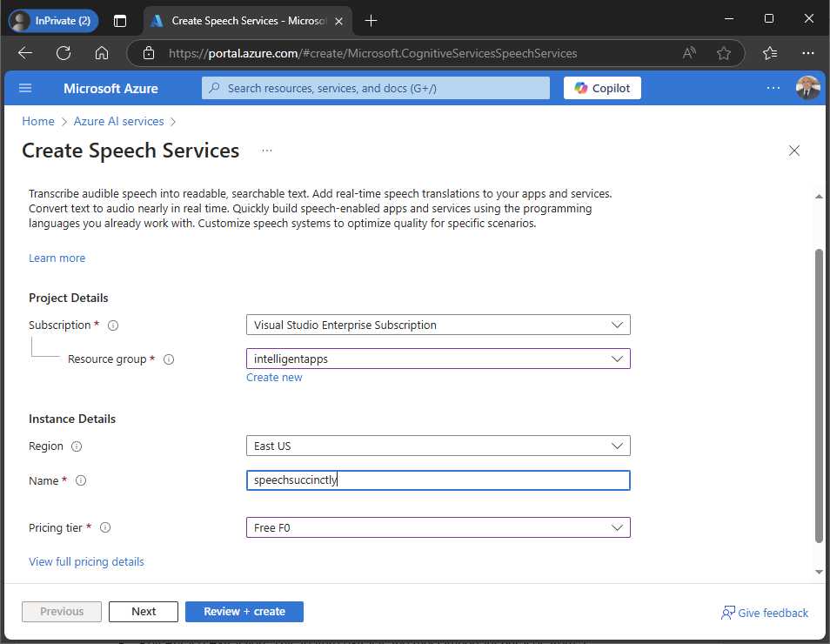830x644 pixels.
Task: Open the Azure portal hamburger menu
Action: [25, 88]
